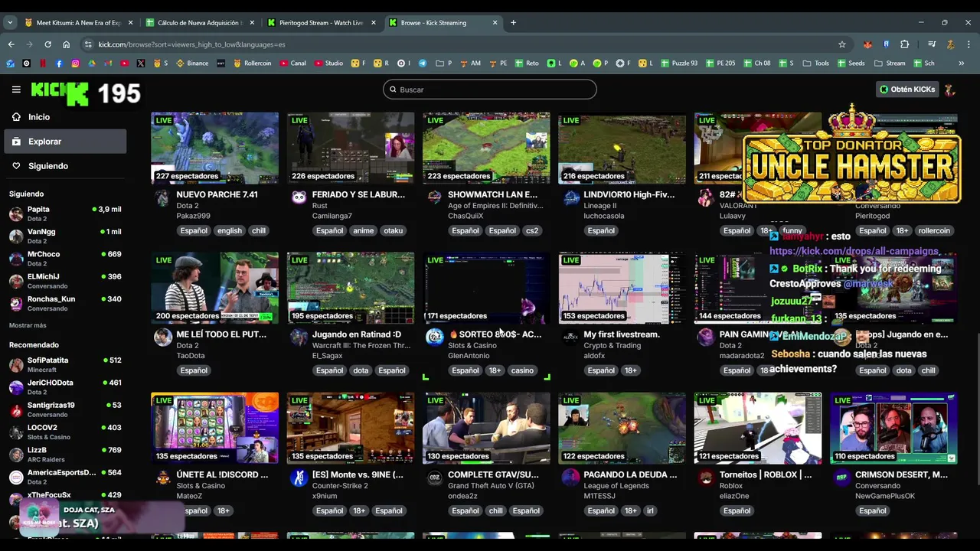980x551 pixels.
Task: Open the YouTube Studio bookmark
Action: point(328,64)
